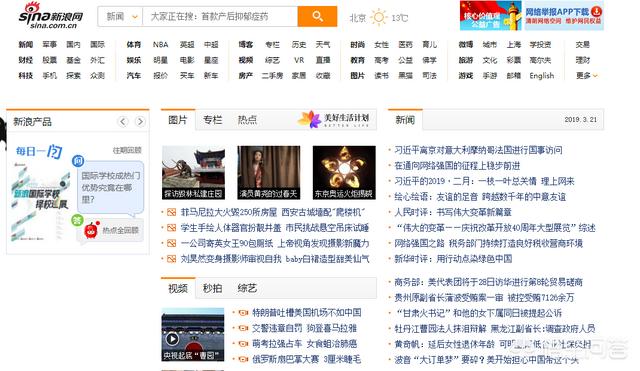Click the red download icon on APP banner
The height and width of the screenshot is (371, 640).
pyautogui.click(x=596, y=12)
